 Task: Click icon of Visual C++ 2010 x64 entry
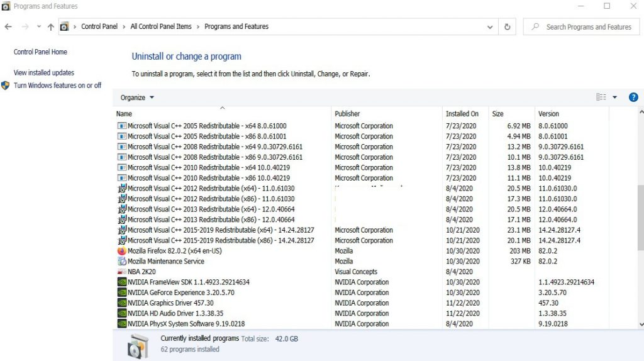point(121,167)
